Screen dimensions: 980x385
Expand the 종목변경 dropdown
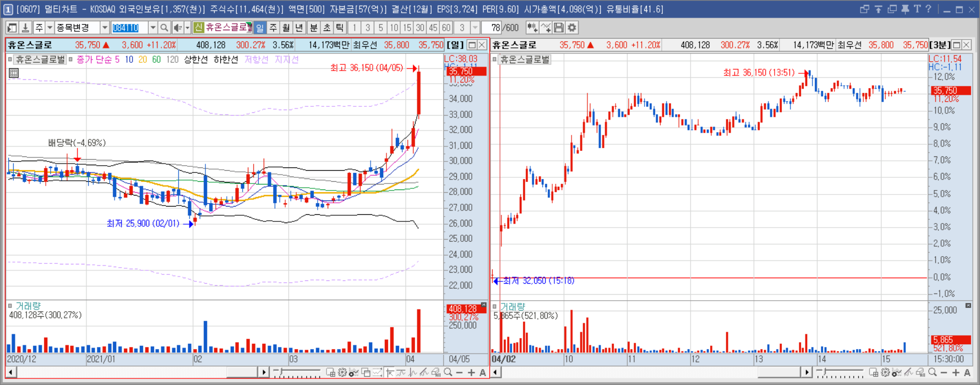click(x=104, y=28)
